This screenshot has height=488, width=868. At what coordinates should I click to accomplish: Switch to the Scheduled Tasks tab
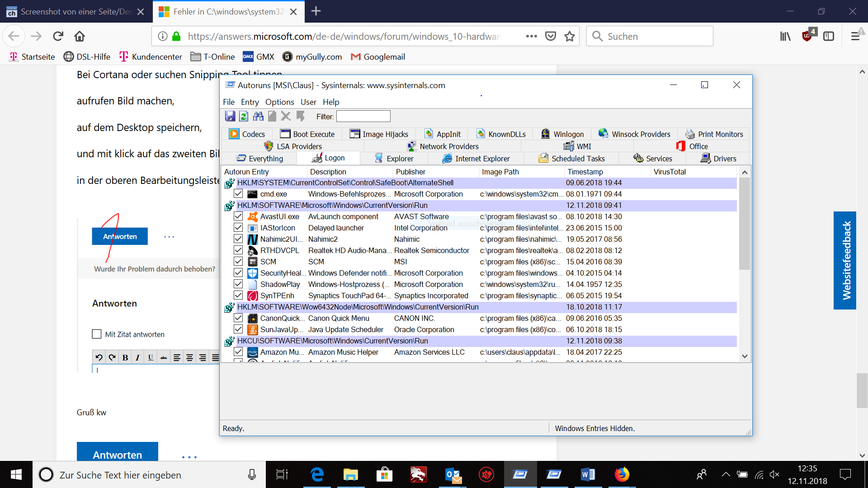(578, 158)
